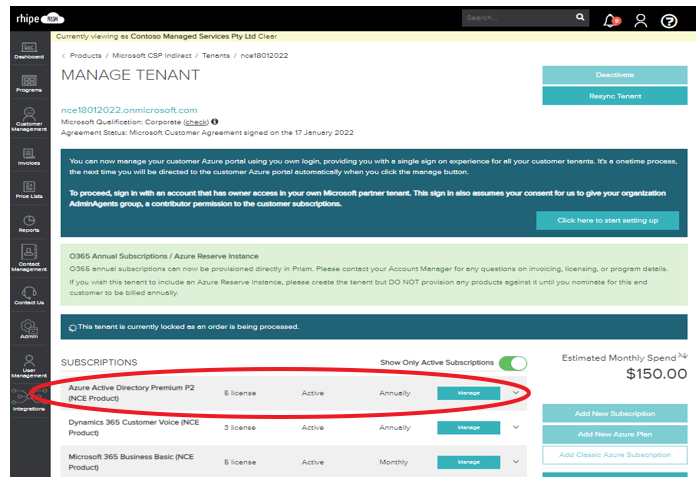Expand Azure Active Directory Premium P2 row

click(516, 393)
